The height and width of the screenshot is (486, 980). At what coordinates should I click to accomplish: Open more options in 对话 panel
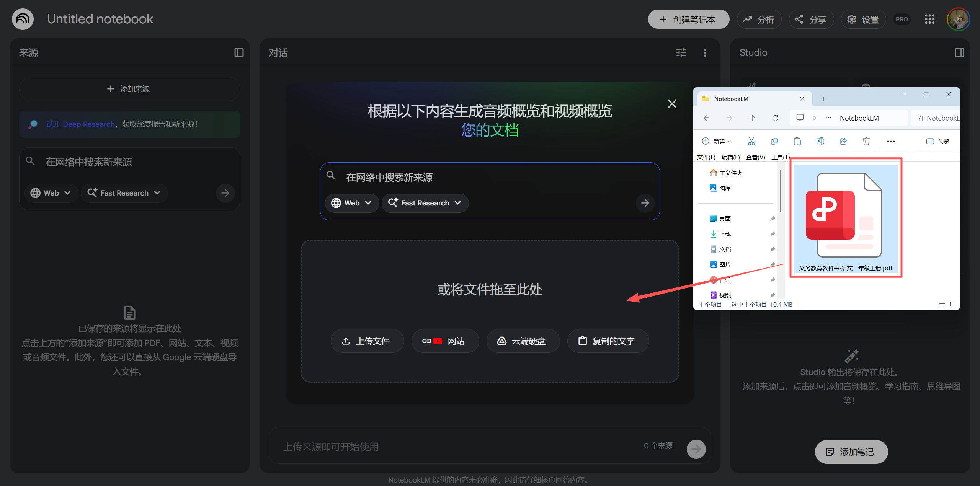[705, 52]
